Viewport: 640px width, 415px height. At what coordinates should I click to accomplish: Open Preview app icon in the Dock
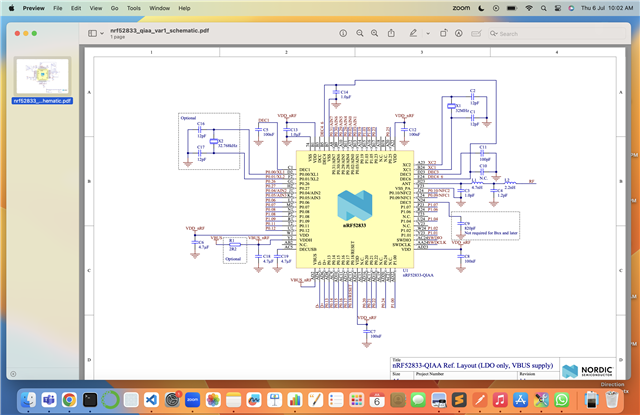439,400
